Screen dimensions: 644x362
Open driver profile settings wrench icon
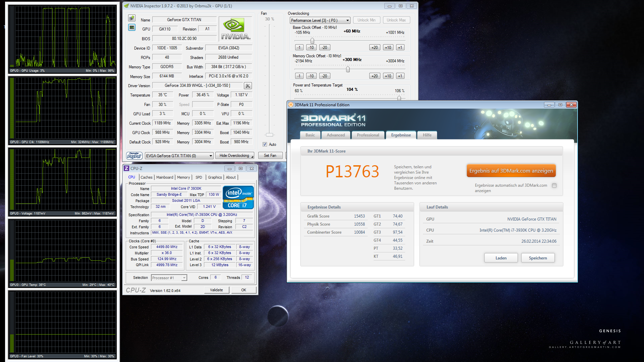click(x=248, y=86)
